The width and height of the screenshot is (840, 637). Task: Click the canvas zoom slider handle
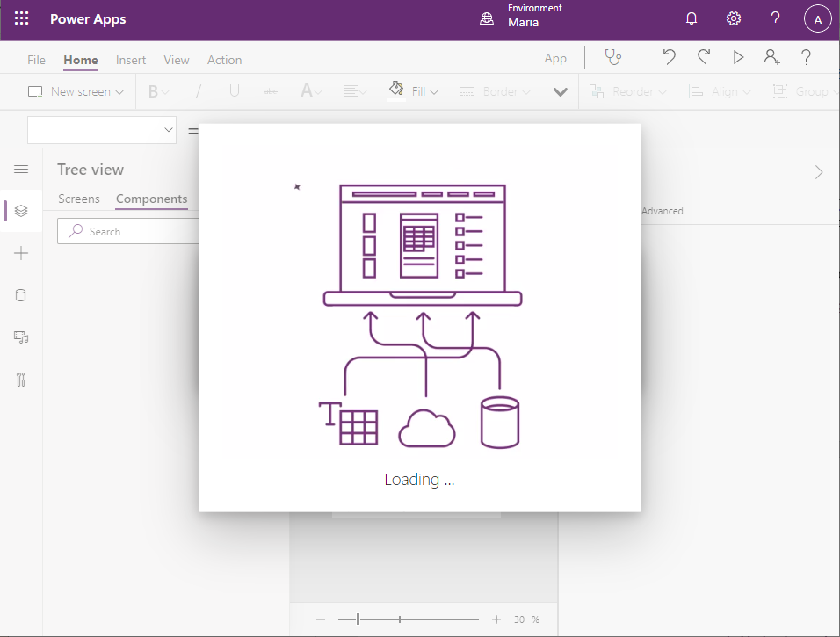coord(358,619)
